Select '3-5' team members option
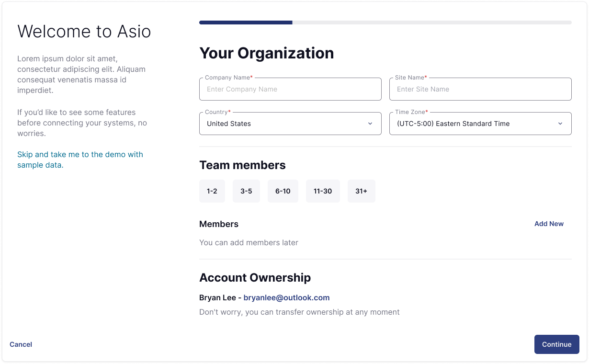Screen dimensions: 589x364 coord(246,191)
